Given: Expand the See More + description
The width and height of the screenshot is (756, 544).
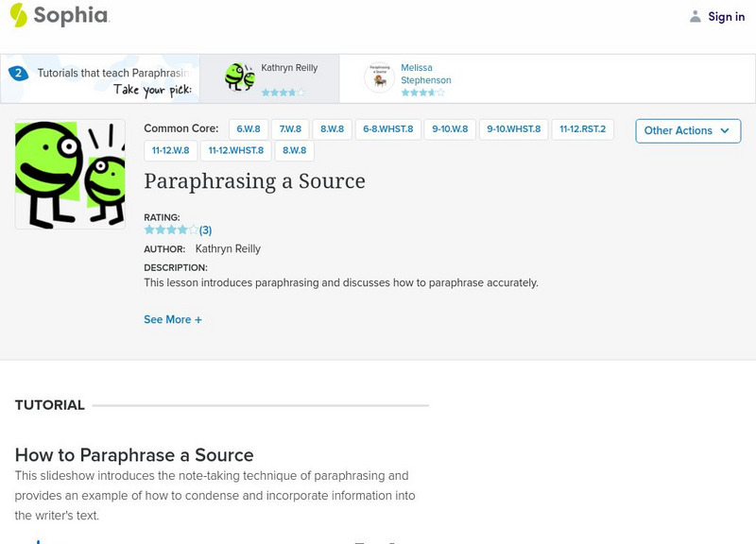Looking at the screenshot, I should point(173,319).
